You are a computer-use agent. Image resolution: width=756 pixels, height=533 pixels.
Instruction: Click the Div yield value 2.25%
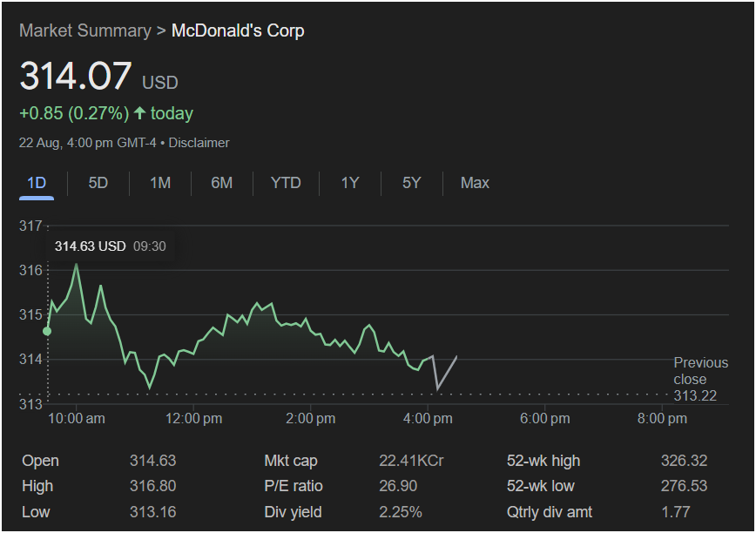pos(400,511)
